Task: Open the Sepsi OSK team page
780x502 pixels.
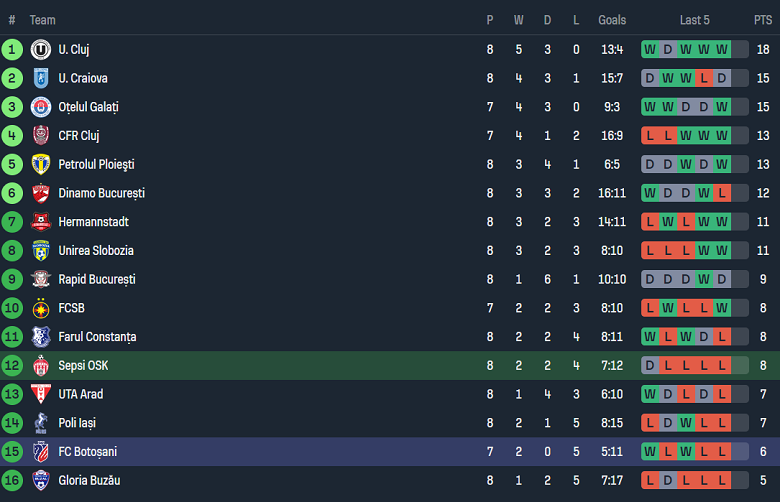Action: 83,366
